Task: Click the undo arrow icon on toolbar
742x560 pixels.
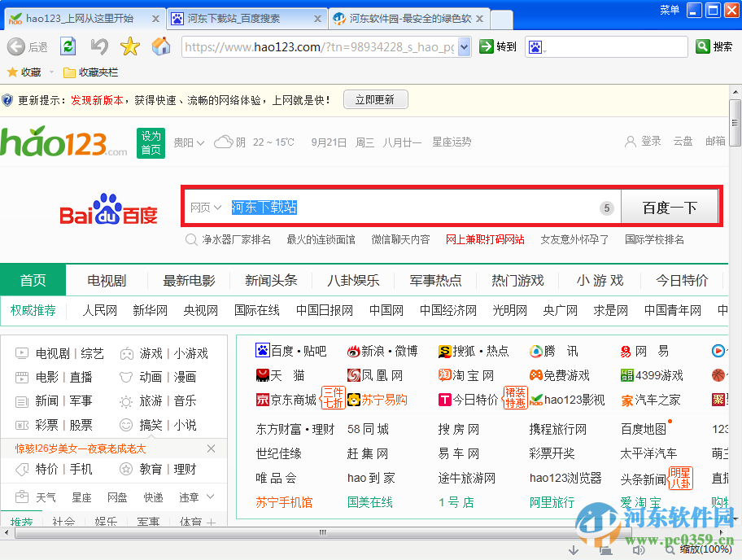Action: coord(99,46)
